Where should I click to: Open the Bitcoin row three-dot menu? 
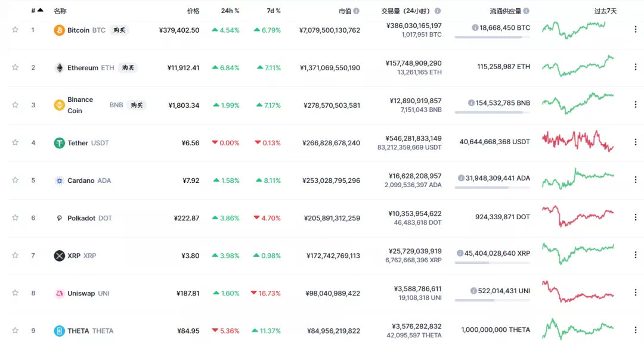[636, 29]
